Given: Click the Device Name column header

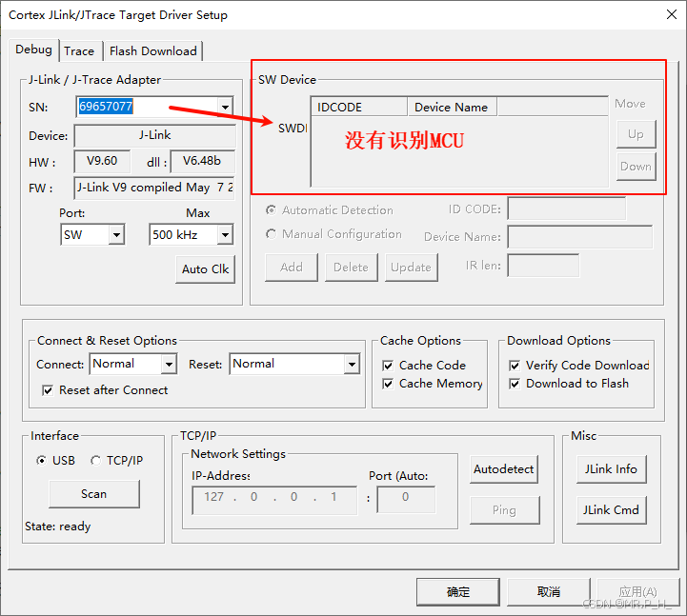Looking at the screenshot, I should point(453,108).
